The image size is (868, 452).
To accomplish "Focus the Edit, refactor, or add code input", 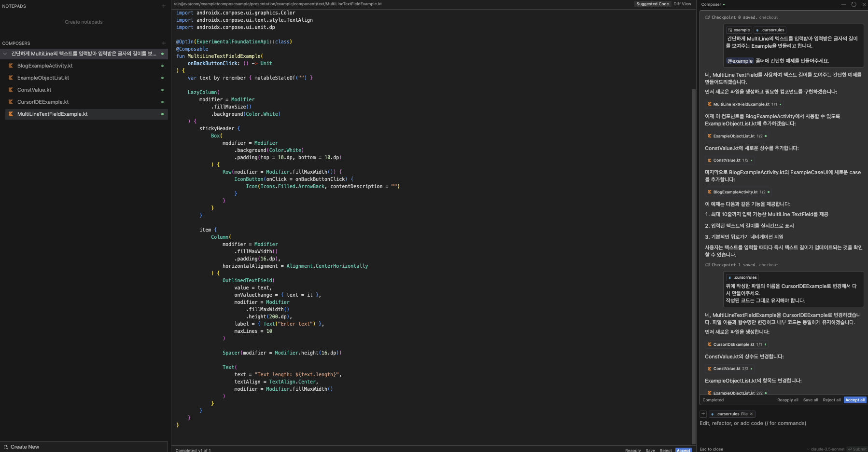I will coord(753,423).
